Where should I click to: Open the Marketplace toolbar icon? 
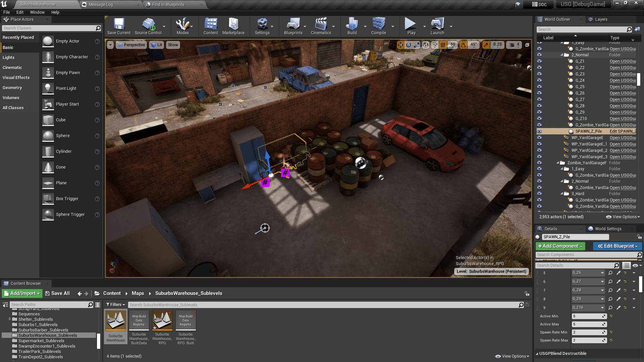point(233,26)
